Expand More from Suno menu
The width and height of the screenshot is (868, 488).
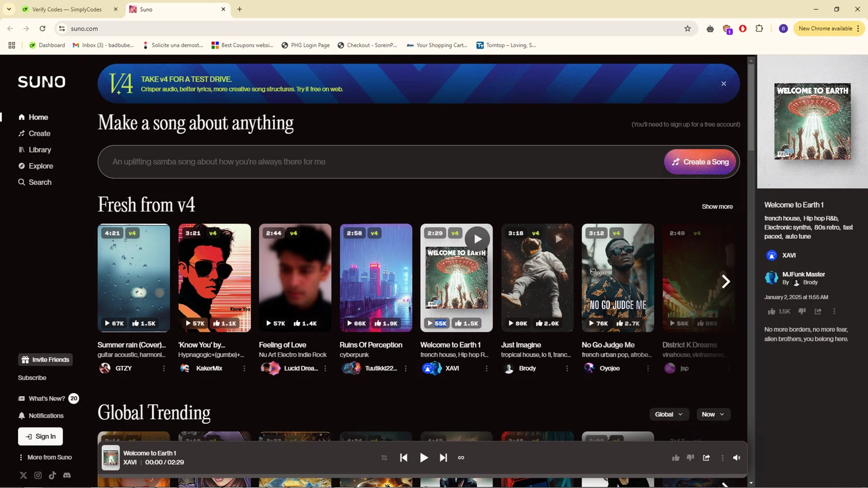coord(45,457)
